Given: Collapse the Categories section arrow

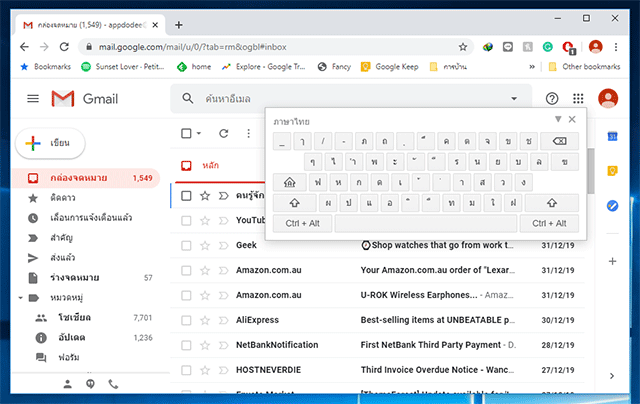Looking at the screenshot, I should [20, 298].
